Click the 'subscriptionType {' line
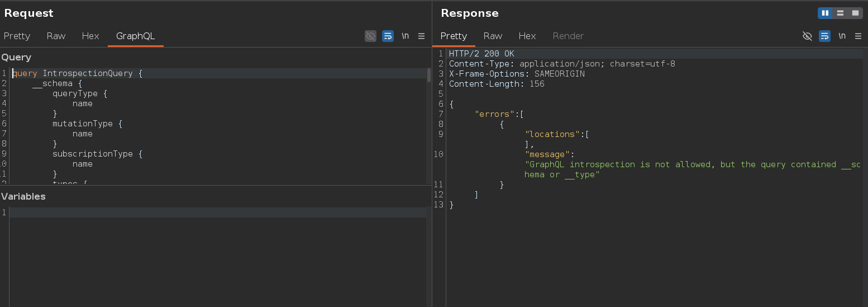The width and height of the screenshot is (868, 307). 97,154
